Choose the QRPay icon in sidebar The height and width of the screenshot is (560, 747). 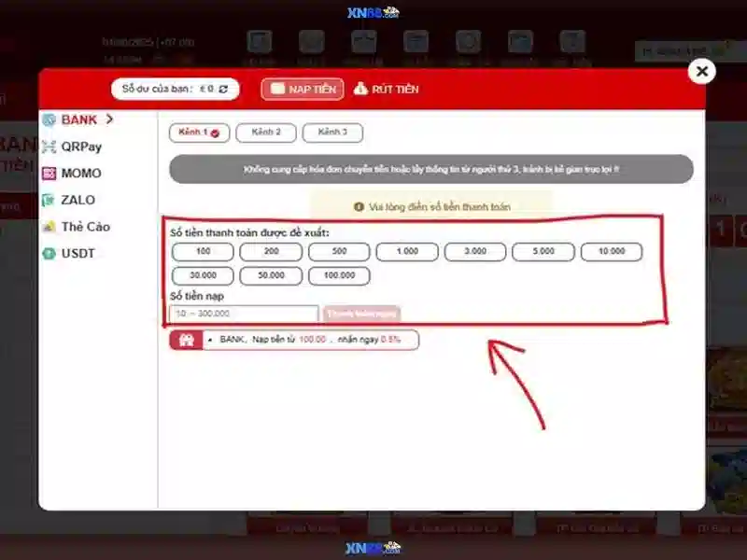(x=49, y=147)
